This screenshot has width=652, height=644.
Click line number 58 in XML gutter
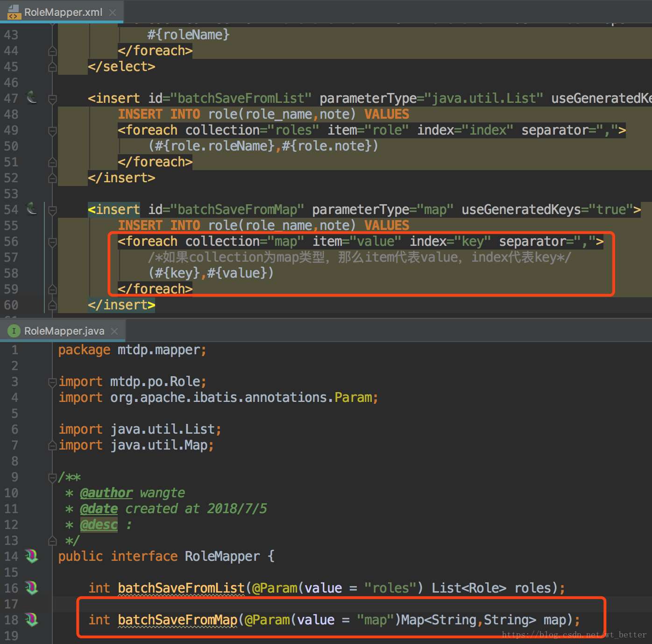tap(11, 273)
